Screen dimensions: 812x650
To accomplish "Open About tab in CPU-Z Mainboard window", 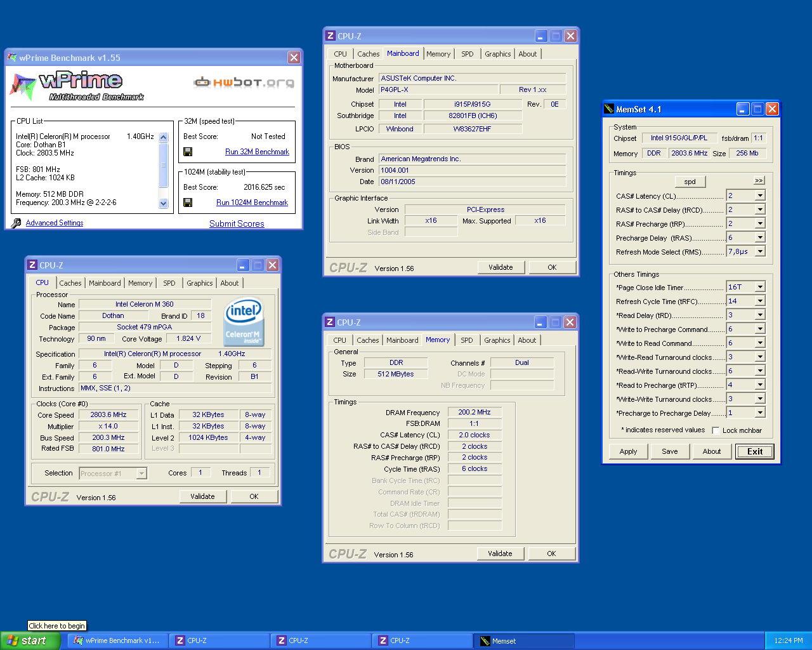I will coord(528,54).
